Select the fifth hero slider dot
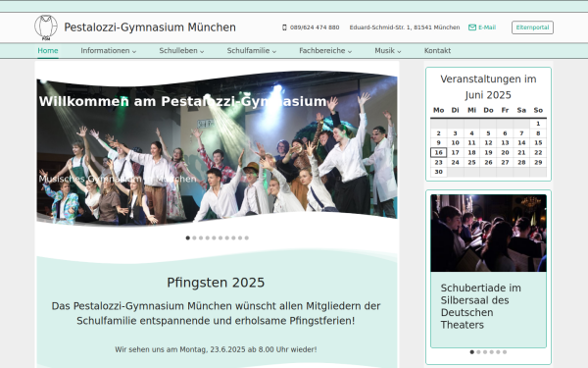 tap(214, 237)
